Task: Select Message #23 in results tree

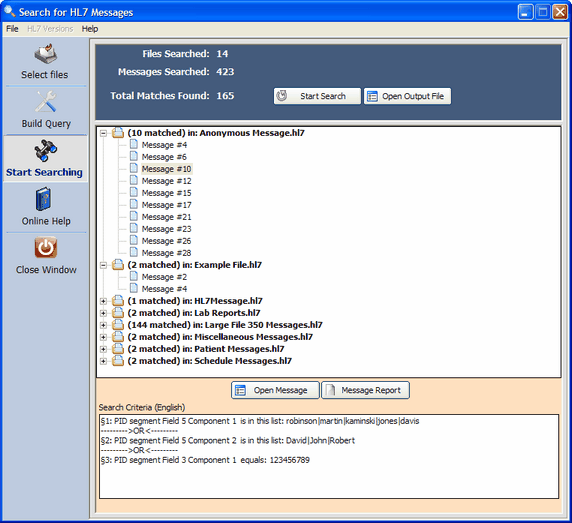Action: pyautogui.click(x=166, y=229)
